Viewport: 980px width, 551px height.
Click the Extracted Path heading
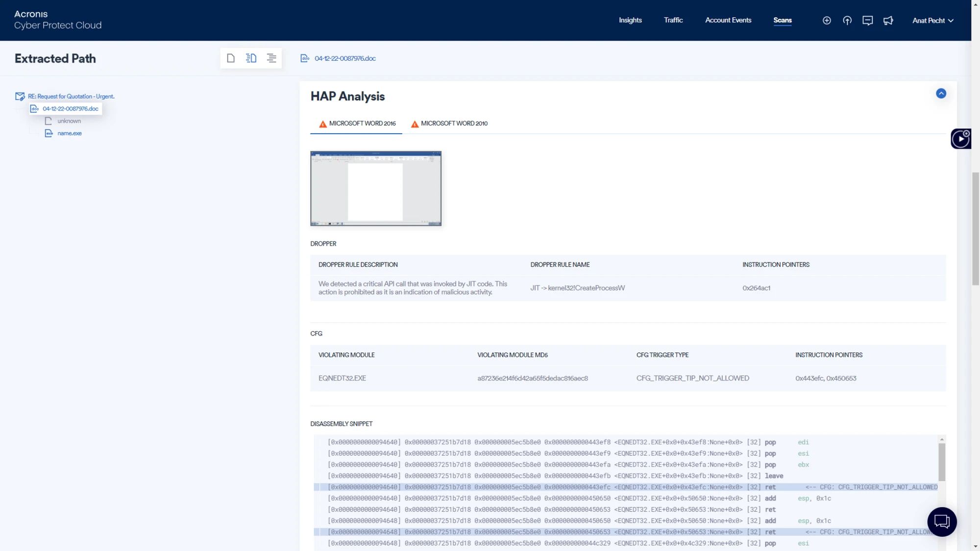(x=55, y=58)
